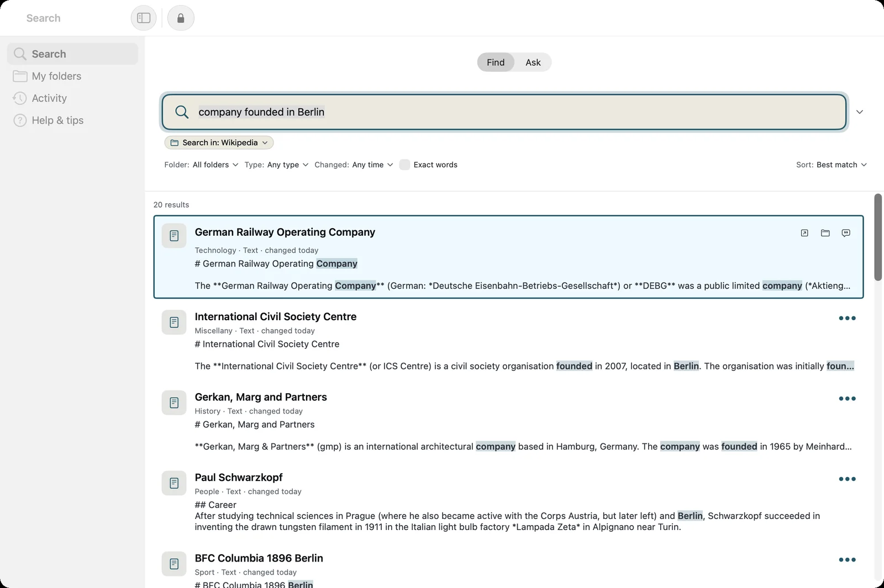Click into the search query input field
The image size is (884, 588).
504,112
